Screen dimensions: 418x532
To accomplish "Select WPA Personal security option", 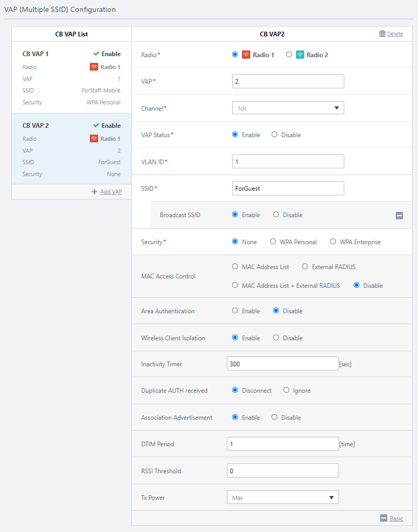I will pos(273,242).
